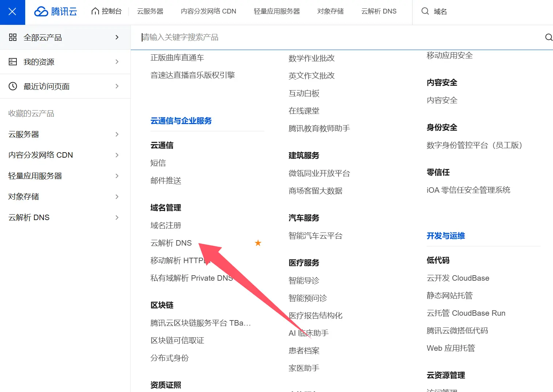Screen dimensions: 553x392
Task: Open 轻量应用服务器 in top navigation
Action: 276,11
